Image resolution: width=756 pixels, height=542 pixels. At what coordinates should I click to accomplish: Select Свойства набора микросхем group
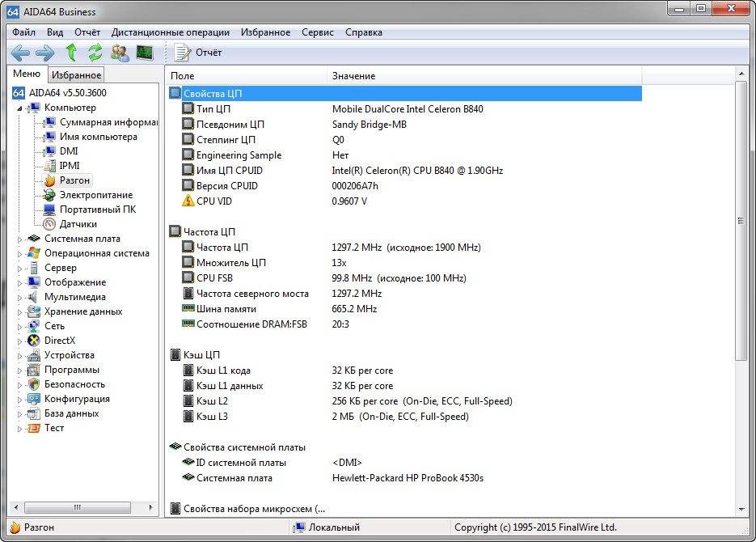click(x=405, y=509)
